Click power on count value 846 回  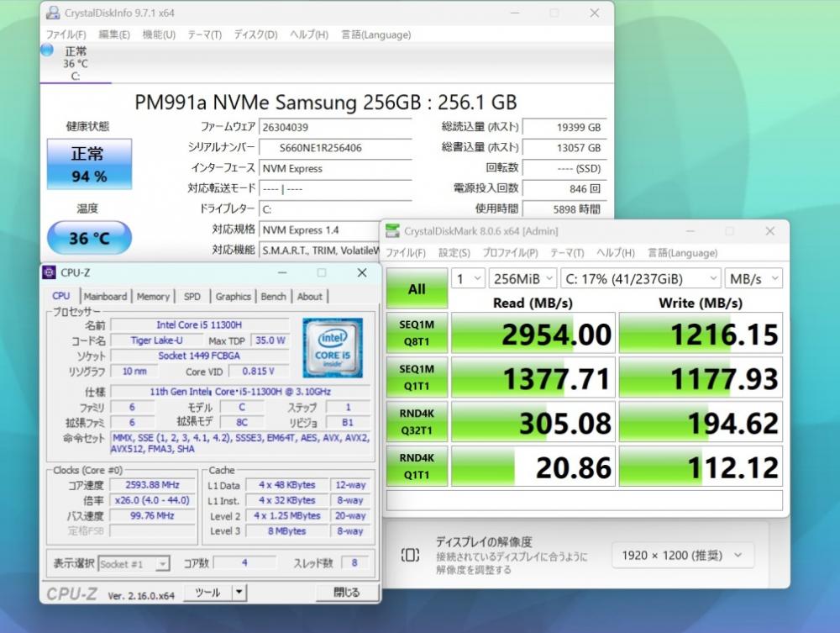[564, 188]
